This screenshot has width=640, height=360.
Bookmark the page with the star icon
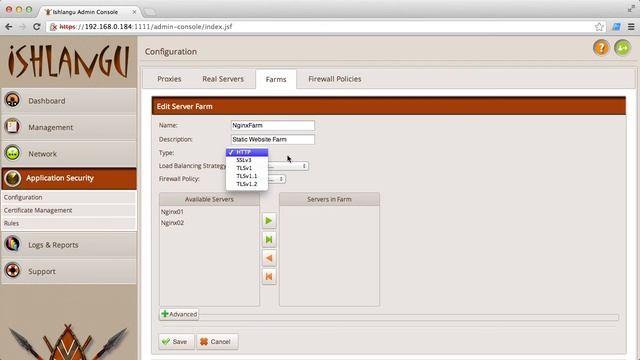click(x=599, y=27)
